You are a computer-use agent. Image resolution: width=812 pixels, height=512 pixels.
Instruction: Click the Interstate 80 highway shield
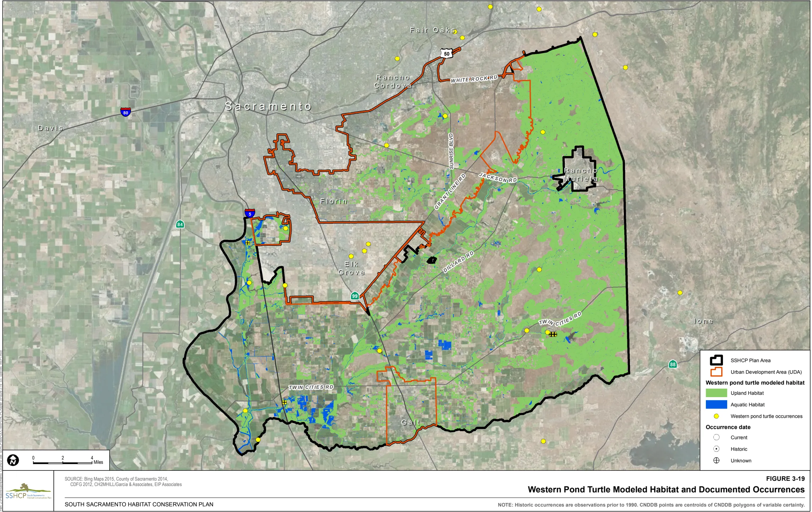coord(126,112)
